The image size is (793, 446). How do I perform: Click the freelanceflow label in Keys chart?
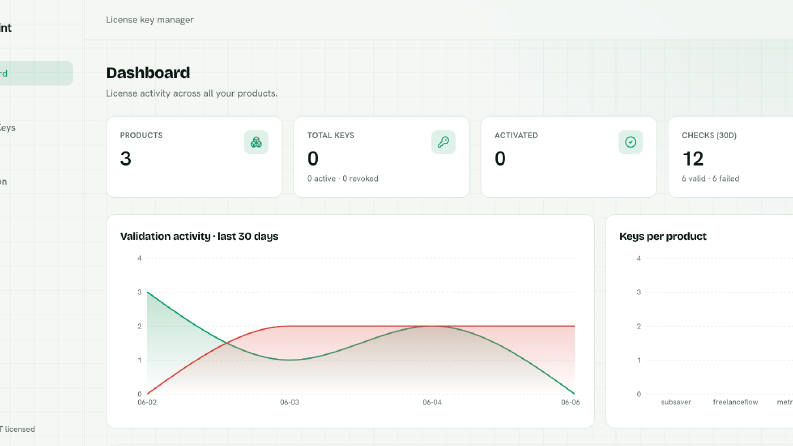[735, 402]
